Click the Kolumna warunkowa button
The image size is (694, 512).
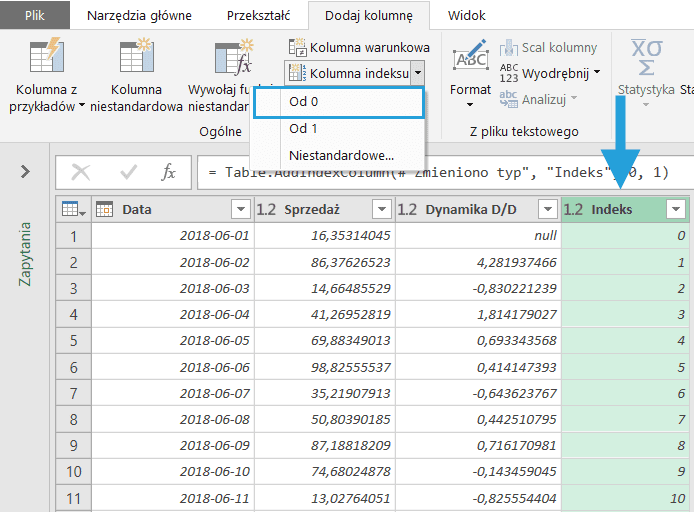coord(358,47)
